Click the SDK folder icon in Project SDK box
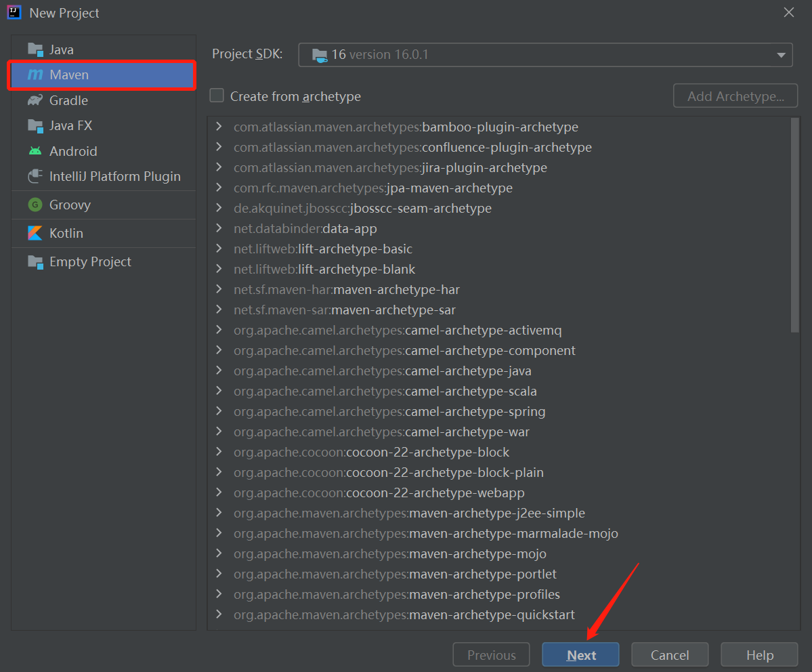812x672 pixels. tap(320, 55)
